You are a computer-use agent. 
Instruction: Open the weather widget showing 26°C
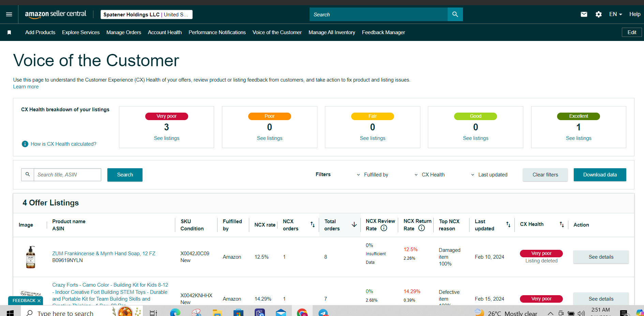point(506,313)
